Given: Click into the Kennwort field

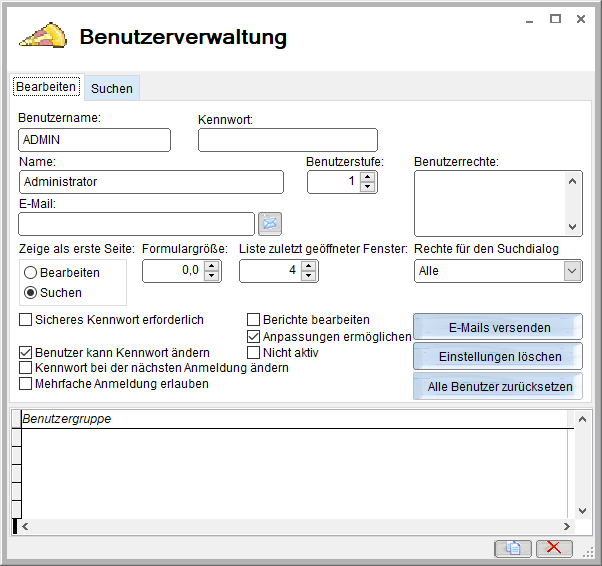Looking at the screenshot, I should tap(288, 140).
